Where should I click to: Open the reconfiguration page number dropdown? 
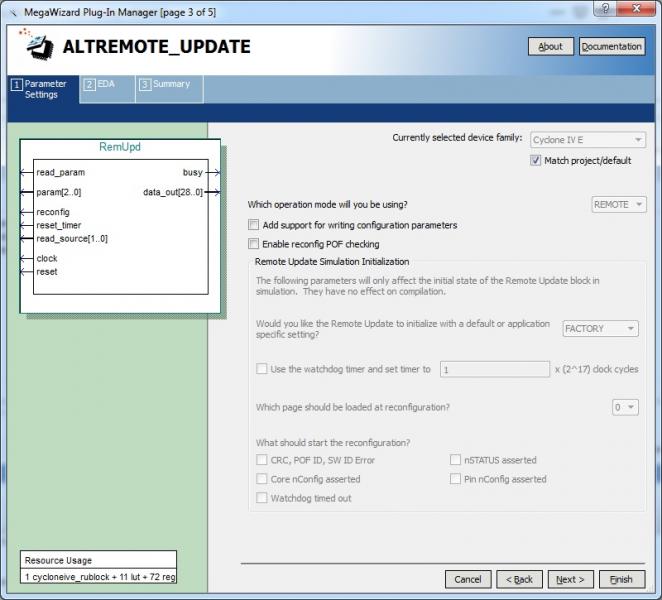[626, 407]
